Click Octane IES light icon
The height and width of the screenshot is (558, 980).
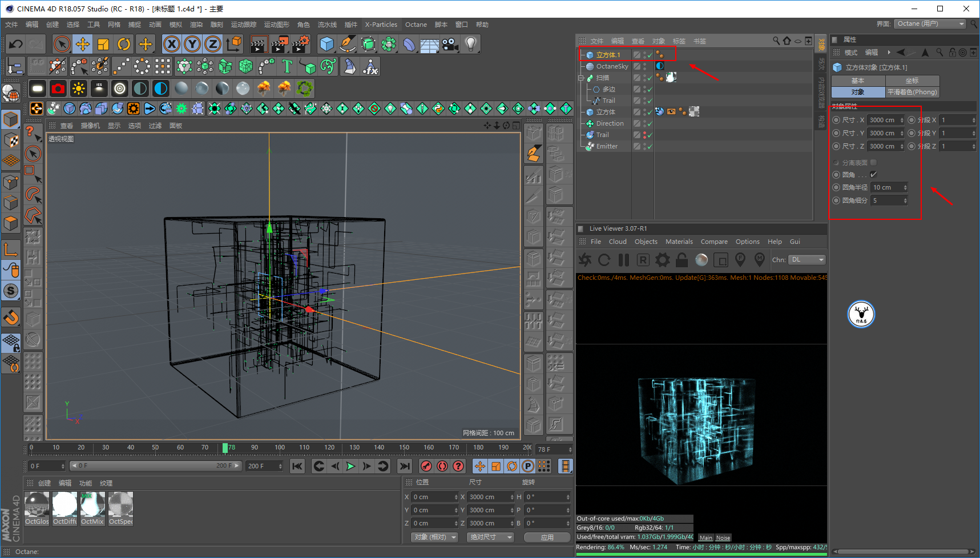pos(99,89)
